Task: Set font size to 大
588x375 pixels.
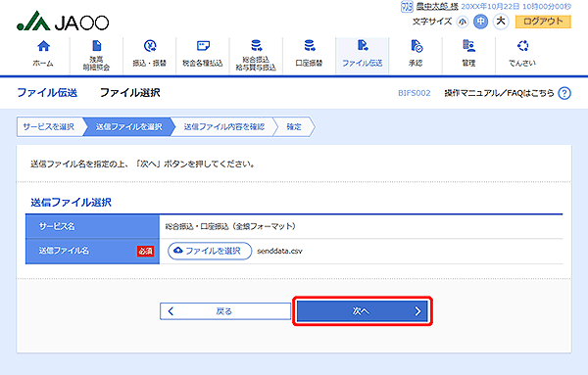Action: point(501,21)
